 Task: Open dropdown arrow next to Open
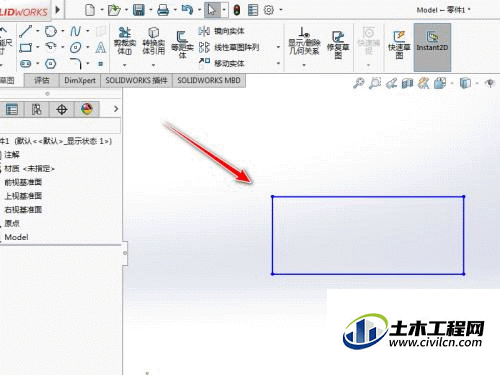pyautogui.click(x=126, y=10)
